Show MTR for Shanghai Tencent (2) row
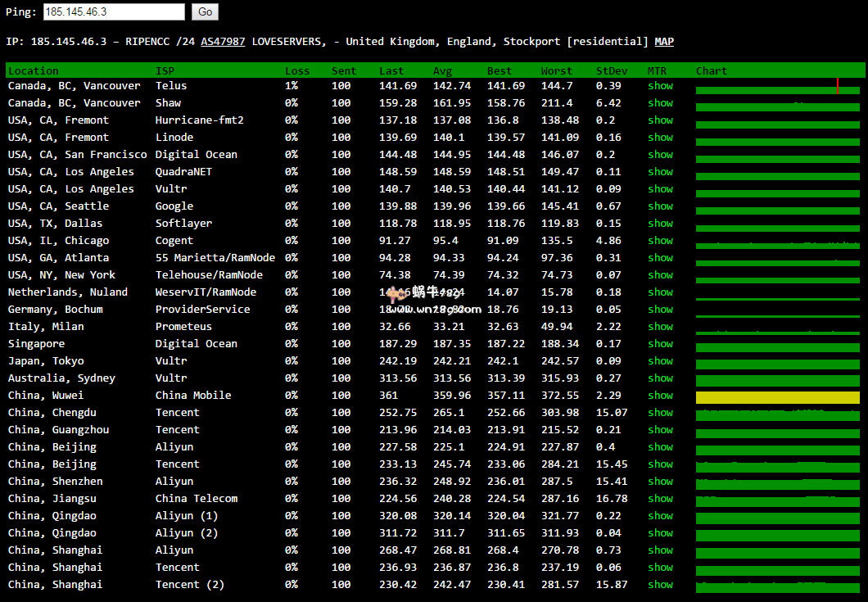Viewport: 868px width, 602px height. coord(660,585)
